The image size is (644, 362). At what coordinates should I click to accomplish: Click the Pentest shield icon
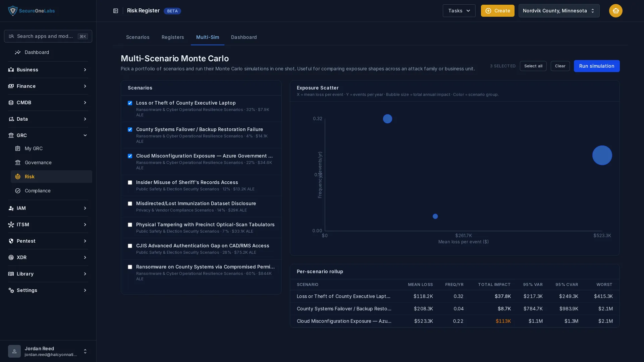tap(11, 241)
